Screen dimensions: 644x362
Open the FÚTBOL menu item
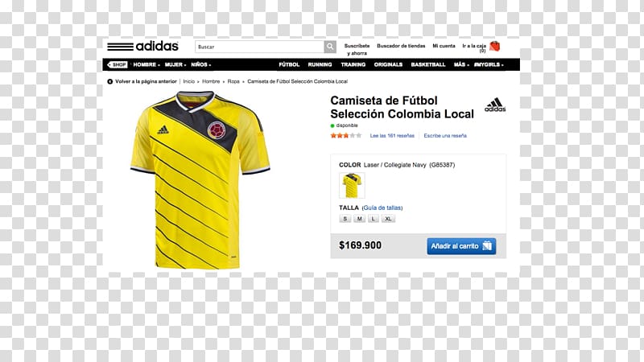[289, 64]
